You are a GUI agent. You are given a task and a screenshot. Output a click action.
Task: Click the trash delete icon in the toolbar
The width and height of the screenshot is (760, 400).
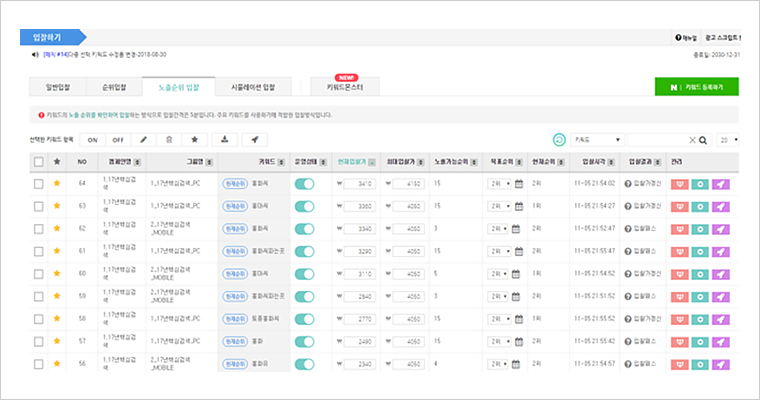(169, 140)
